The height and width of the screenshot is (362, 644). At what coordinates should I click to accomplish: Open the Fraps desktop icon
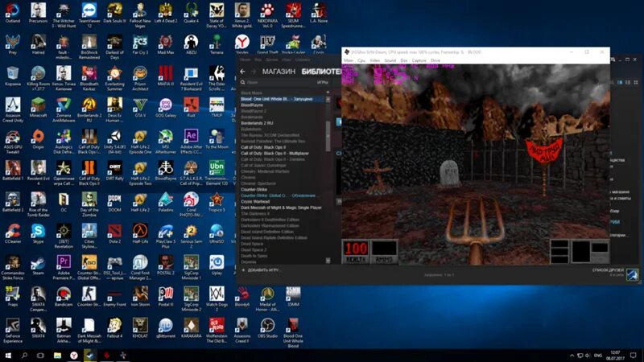(x=13, y=297)
